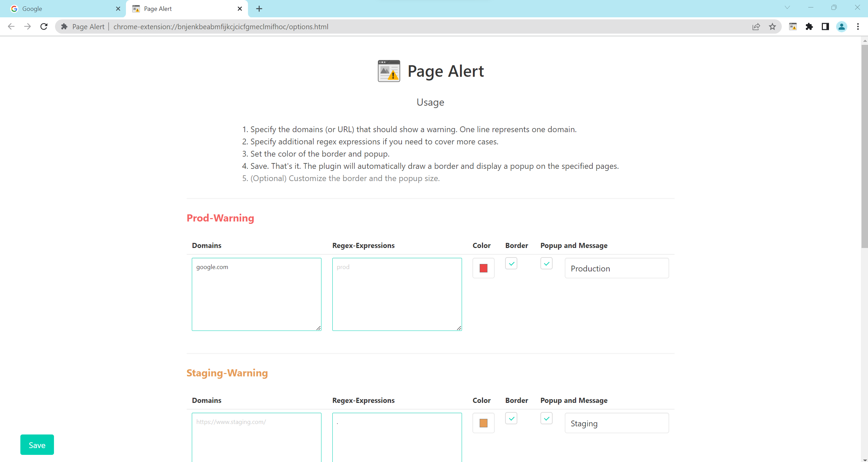
Task: Click the address bar URL
Action: (221, 26)
